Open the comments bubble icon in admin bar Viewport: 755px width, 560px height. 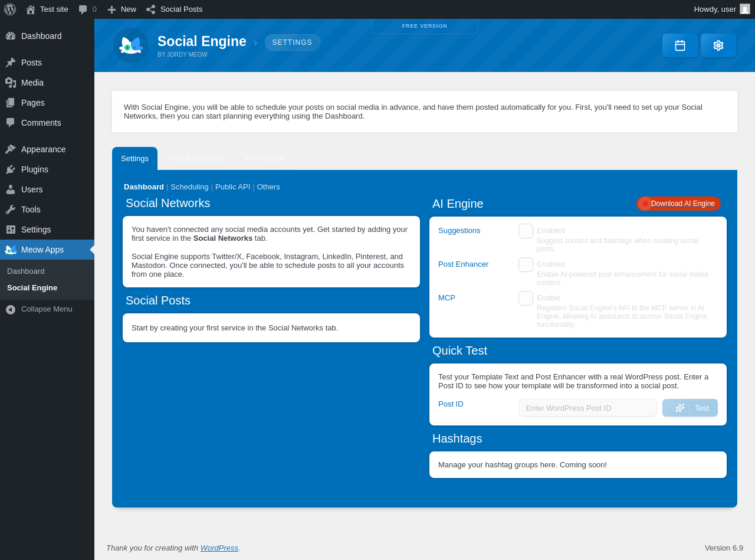83,9
